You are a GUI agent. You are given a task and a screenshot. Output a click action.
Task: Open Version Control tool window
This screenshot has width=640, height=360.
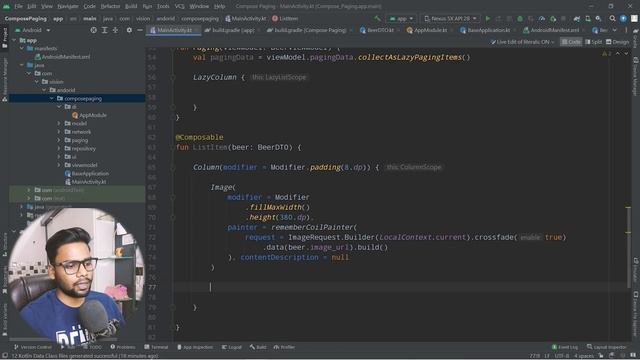coord(33,347)
